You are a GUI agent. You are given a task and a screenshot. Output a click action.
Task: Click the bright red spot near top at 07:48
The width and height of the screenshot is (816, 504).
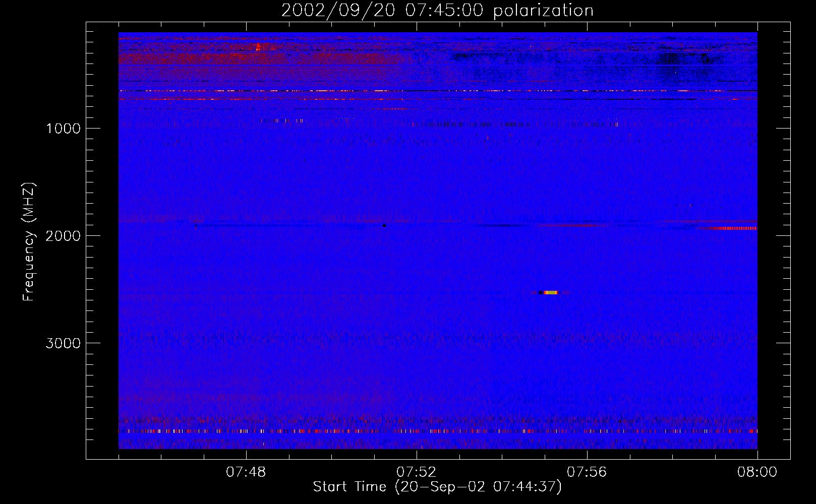[258, 47]
